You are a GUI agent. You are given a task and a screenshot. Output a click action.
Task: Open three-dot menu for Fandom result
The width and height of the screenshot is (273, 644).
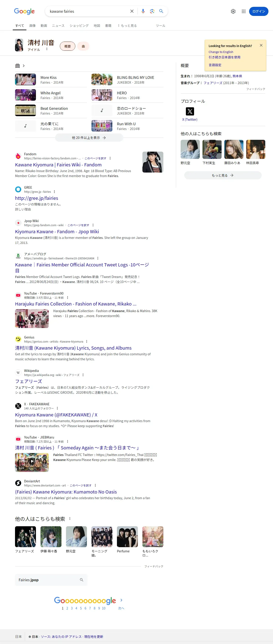point(110,158)
